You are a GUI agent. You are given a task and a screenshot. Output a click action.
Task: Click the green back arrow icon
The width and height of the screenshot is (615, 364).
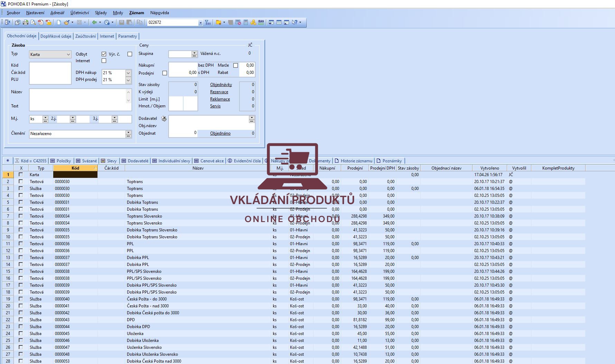coord(94,22)
